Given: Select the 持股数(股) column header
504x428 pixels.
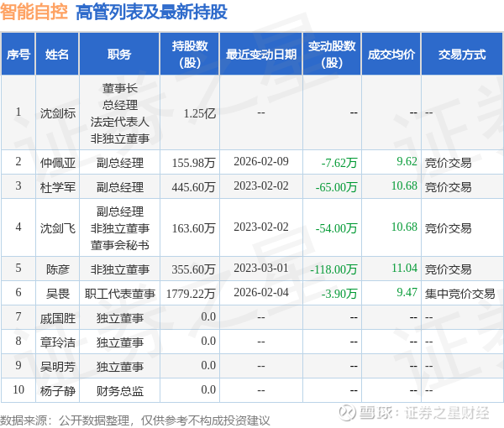Looking at the screenshot, I should coord(190,55).
